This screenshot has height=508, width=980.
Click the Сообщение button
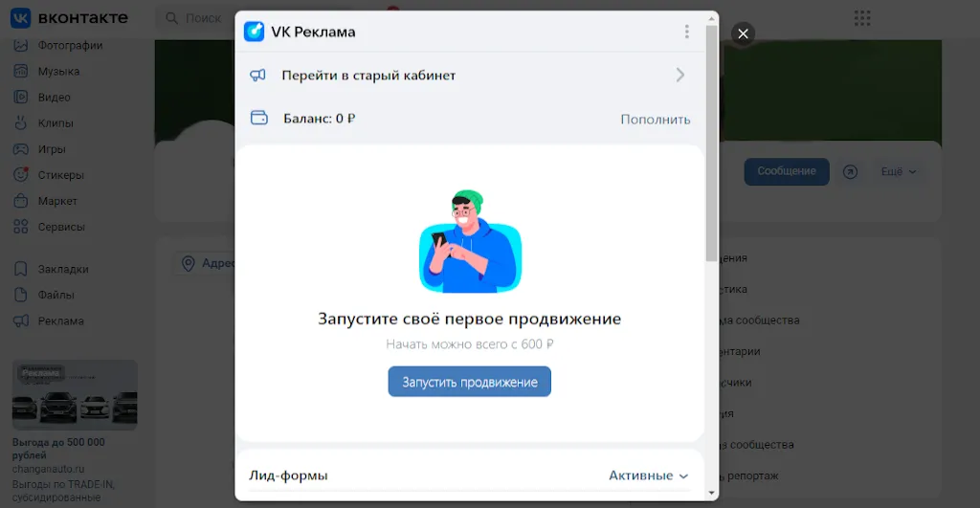click(x=786, y=171)
